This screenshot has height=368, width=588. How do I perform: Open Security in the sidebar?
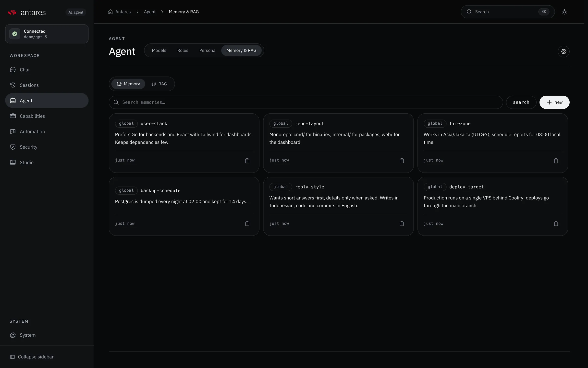(x=47, y=147)
